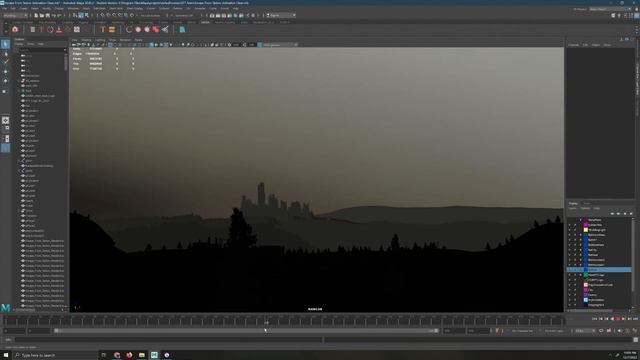Click the red home shelf icon
The image size is (640, 360).
point(15,29)
